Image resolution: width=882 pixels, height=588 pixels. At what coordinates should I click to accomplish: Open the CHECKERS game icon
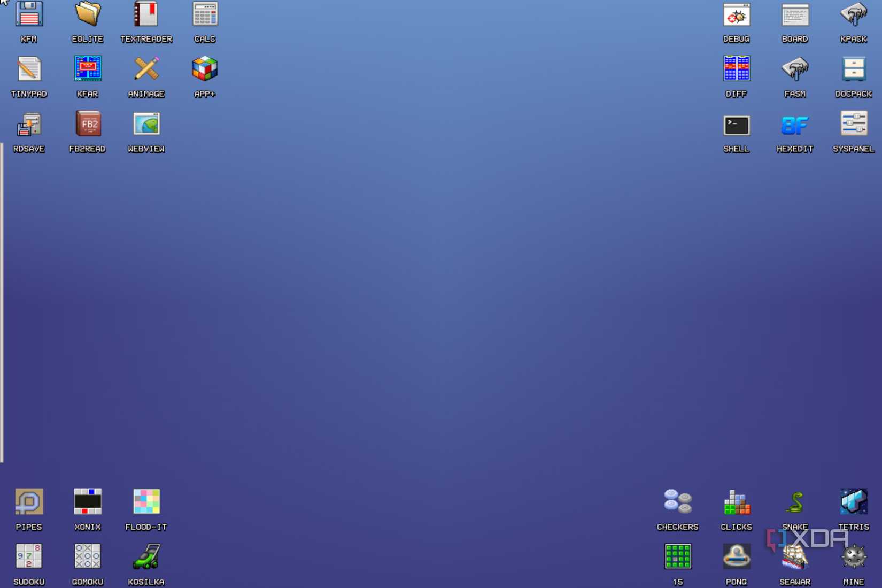[678, 502]
